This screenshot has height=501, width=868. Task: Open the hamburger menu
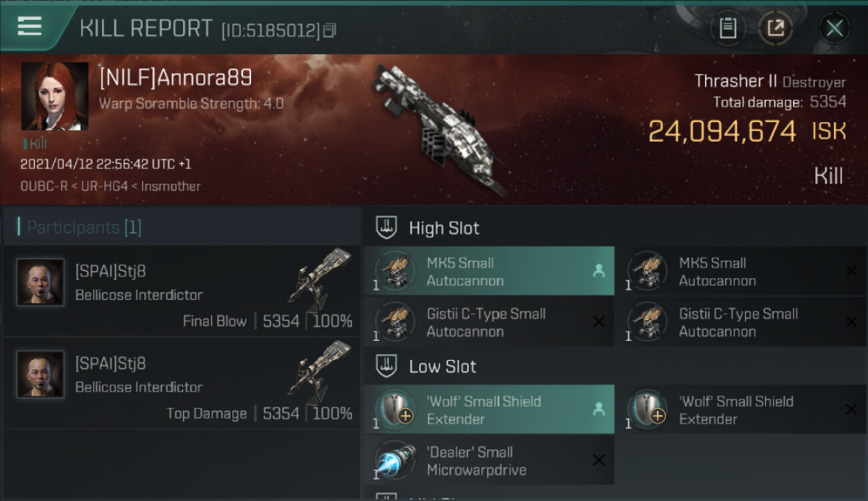tap(29, 27)
